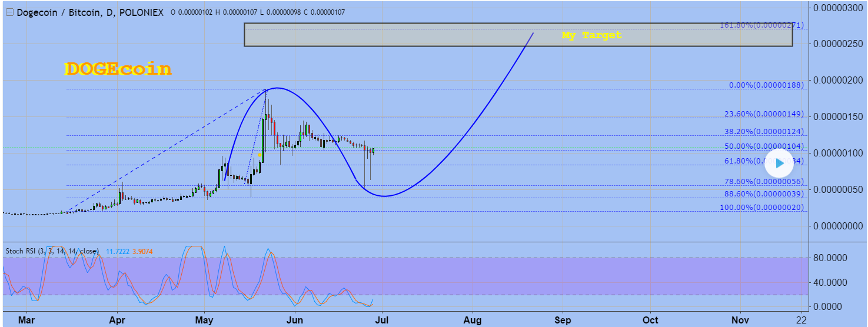868x327 pixels.
Task: Click the '22' date label on the time axis
Action: (x=802, y=320)
